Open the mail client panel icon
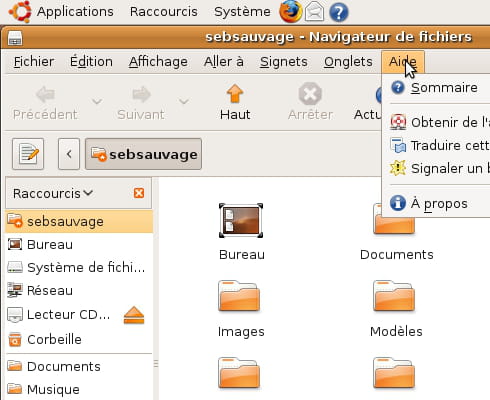Image resolution: width=490 pixels, height=400 pixels. 315,12
